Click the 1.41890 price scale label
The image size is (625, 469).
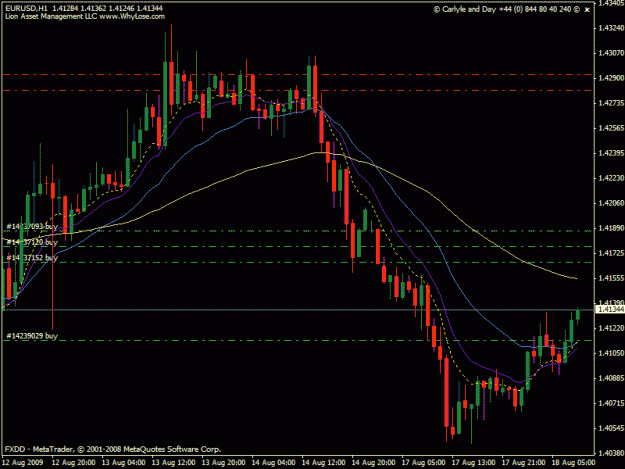[611, 228]
